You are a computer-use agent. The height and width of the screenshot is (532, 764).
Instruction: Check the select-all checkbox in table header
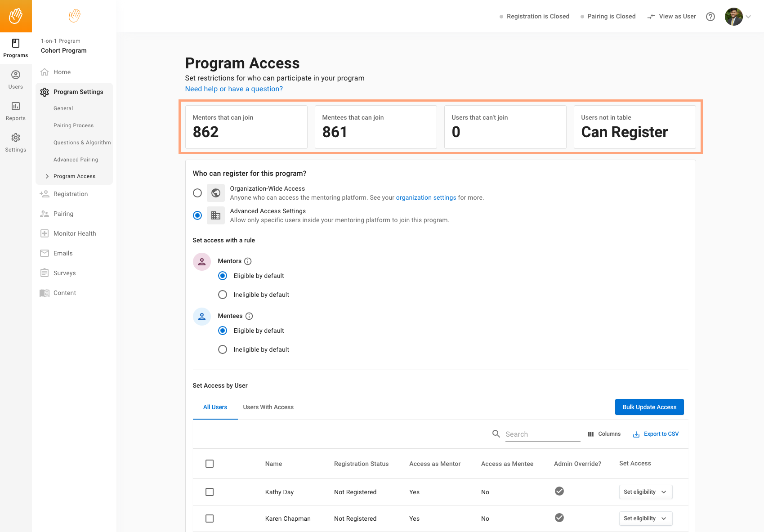click(x=210, y=464)
